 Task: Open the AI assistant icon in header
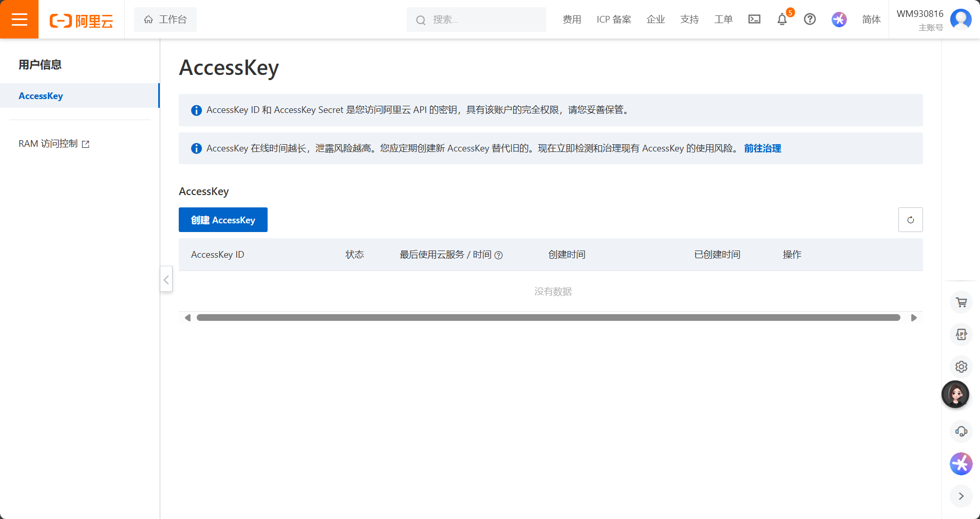839,20
